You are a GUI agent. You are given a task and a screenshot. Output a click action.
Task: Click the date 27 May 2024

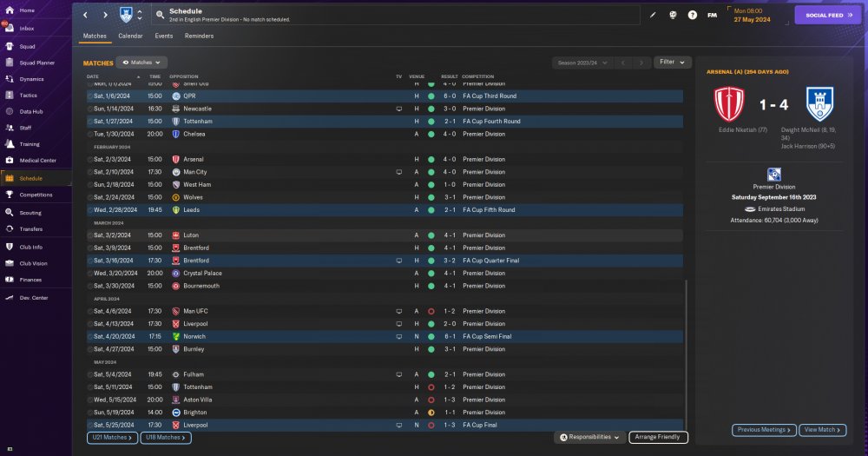pos(752,19)
